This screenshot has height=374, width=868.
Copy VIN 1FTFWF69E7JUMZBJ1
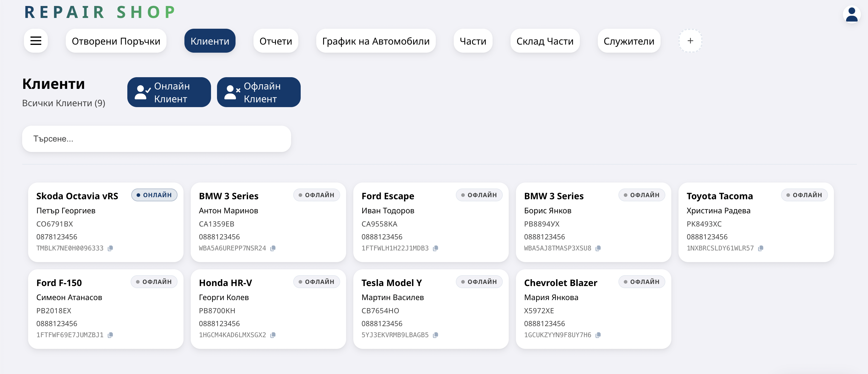[110, 335]
